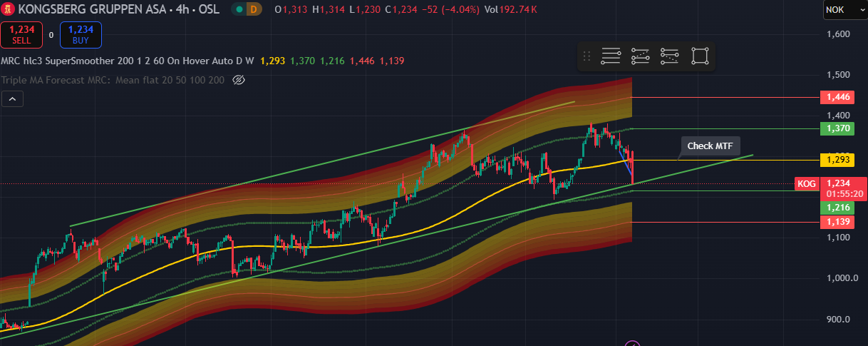Click the orange D delayed data badge
The image size is (868, 346).
(254, 10)
